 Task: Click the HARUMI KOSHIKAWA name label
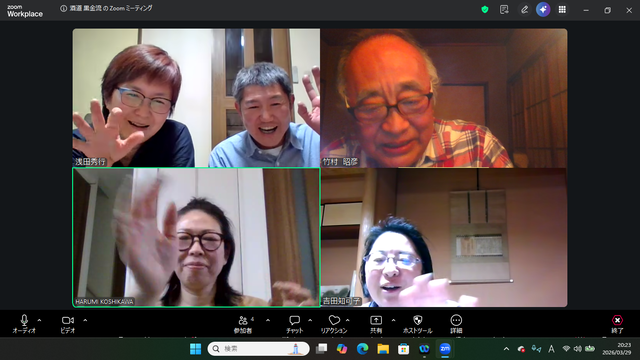click(x=104, y=302)
